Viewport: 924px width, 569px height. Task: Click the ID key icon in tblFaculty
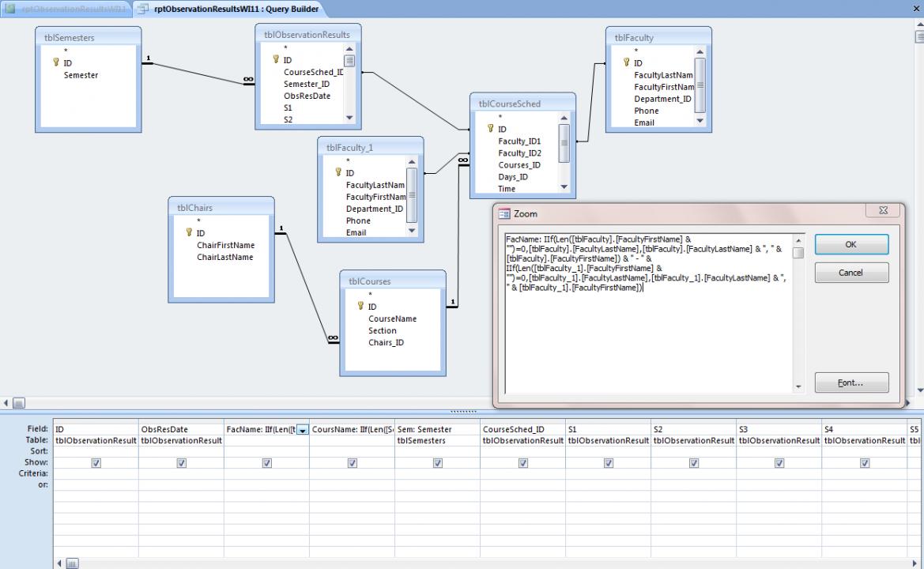pos(627,62)
